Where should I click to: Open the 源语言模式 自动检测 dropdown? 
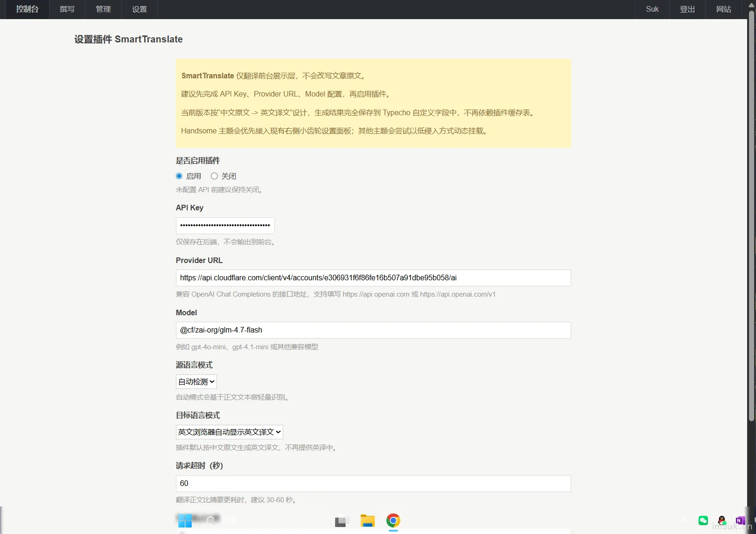(196, 382)
